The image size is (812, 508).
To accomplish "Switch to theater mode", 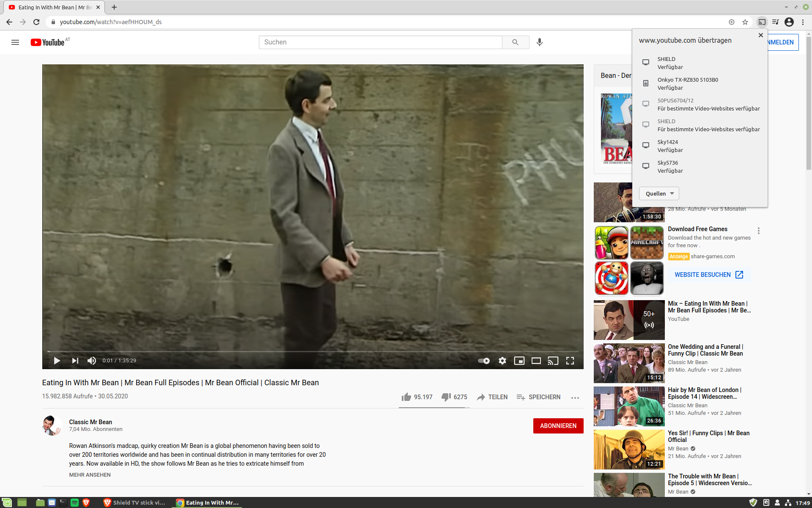I will click(x=536, y=361).
